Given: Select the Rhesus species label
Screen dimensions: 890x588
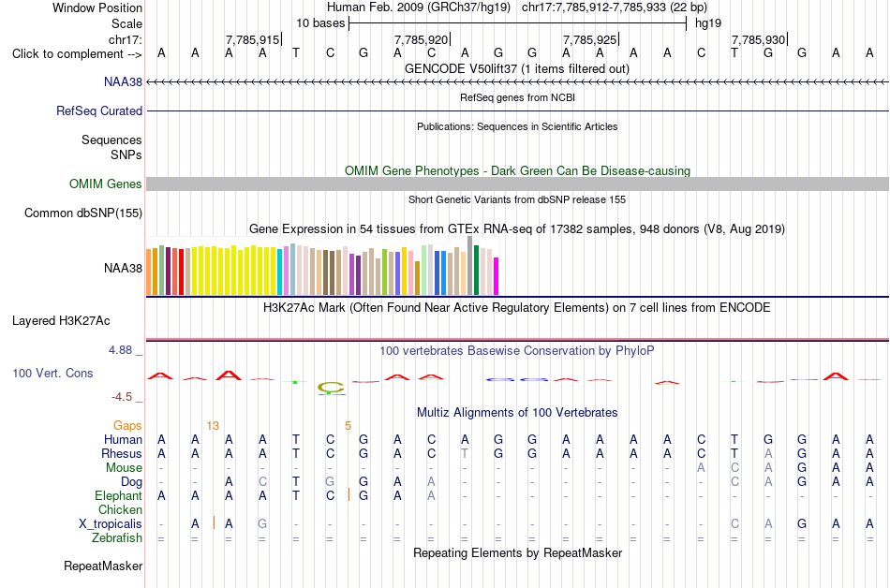Looking at the screenshot, I should pyautogui.click(x=122, y=453).
